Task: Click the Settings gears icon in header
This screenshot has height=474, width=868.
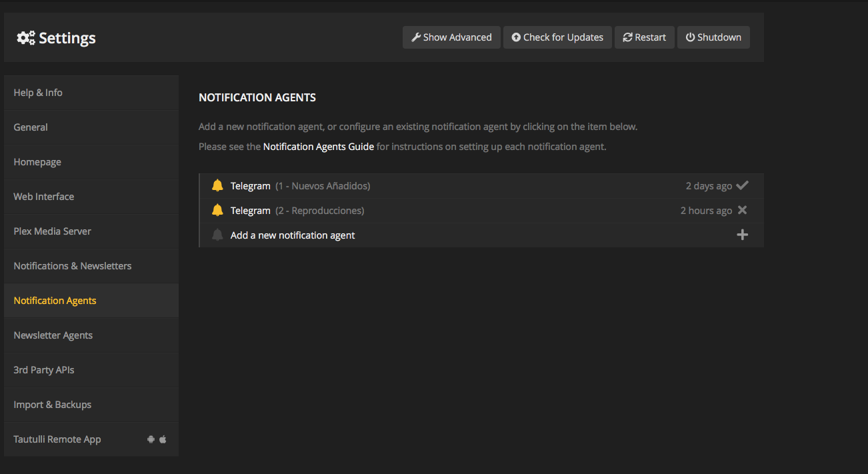Action: [26, 38]
